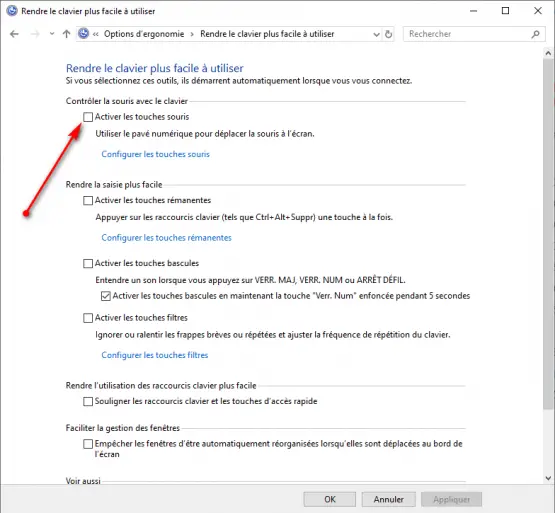Uncheck the Verr. Num 5 seconds option
Image resolution: width=555 pixels, height=513 pixels.
click(x=105, y=296)
